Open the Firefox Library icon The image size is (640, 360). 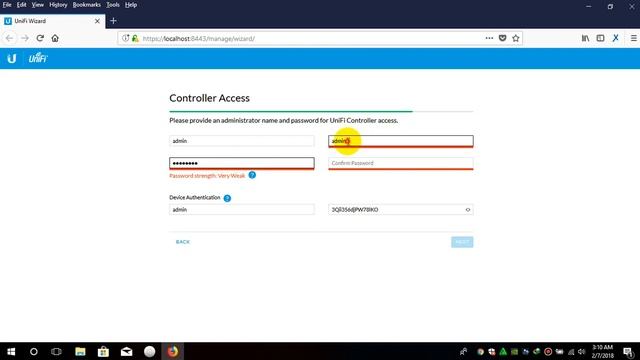pyautogui.click(x=585, y=38)
